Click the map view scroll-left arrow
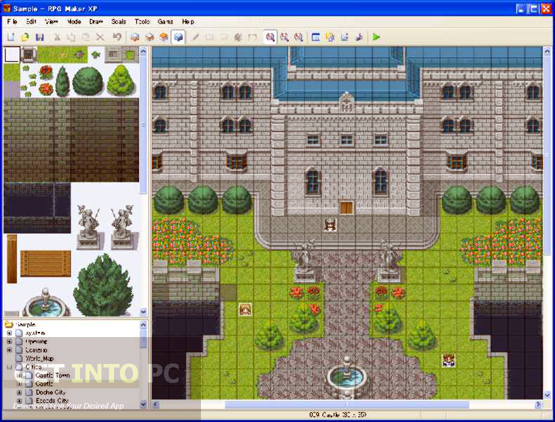The height and width of the screenshot is (422, 555). tap(156, 404)
